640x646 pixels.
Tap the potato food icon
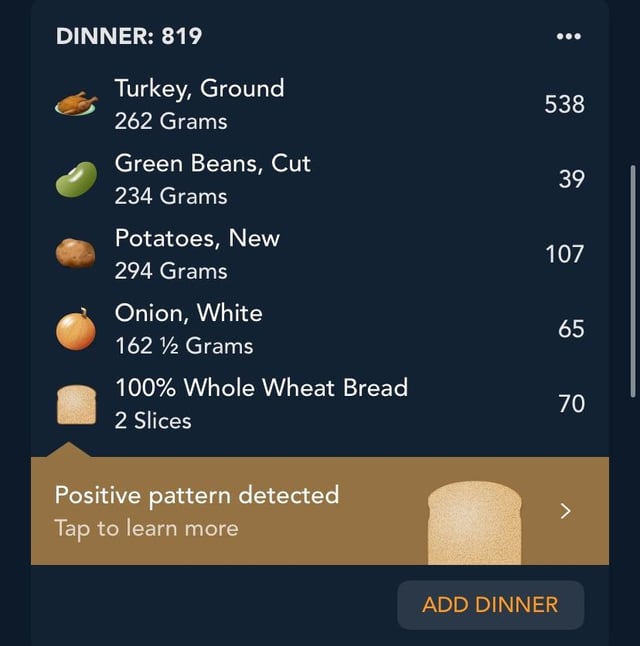76,253
